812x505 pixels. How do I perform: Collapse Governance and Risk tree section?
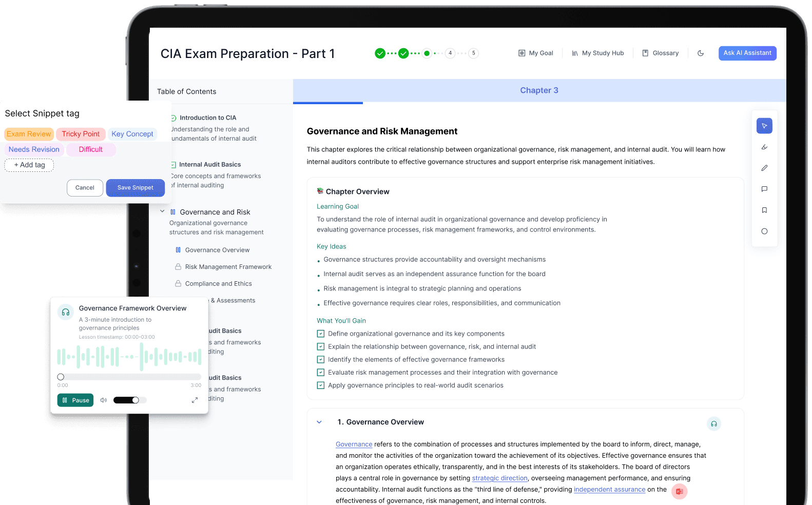(162, 211)
